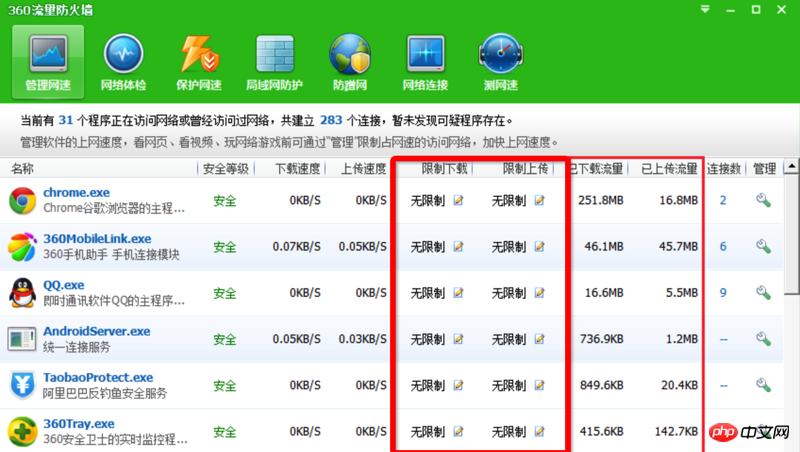Click the Chrome program icon
This screenshot has height=452, width=800.
22,200
